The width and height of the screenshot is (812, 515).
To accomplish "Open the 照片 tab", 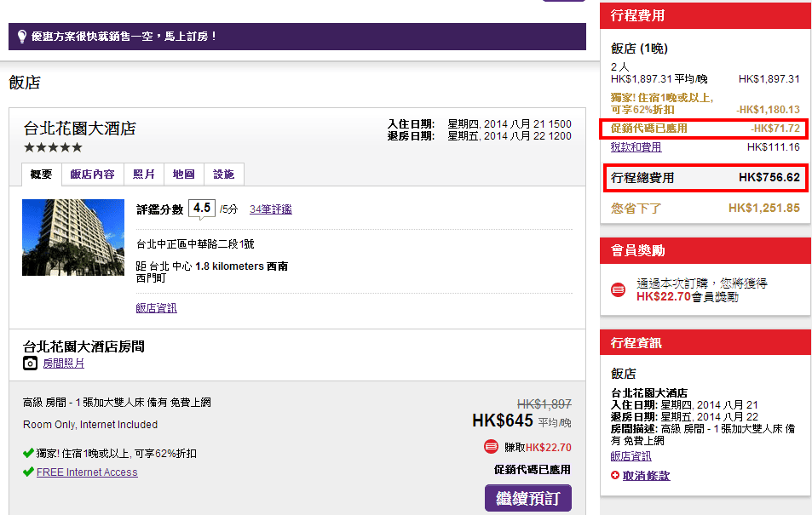I will [143, 175].
